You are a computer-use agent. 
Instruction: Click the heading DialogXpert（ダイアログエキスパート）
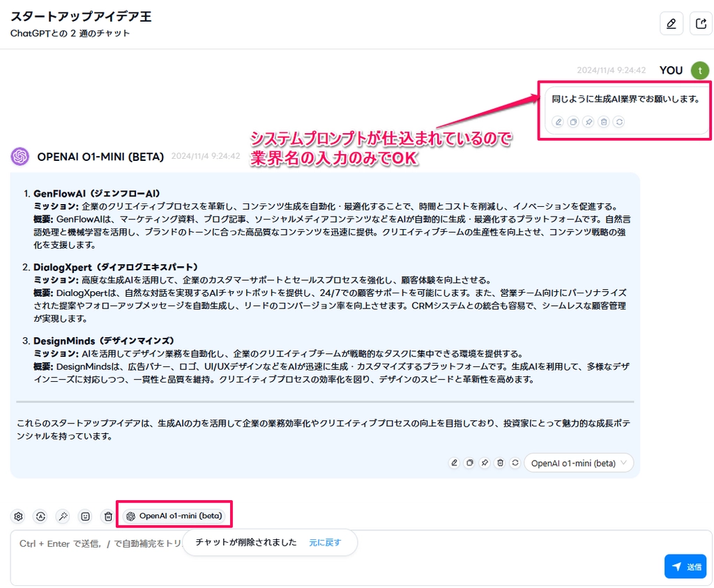click(x=116, y=267)
